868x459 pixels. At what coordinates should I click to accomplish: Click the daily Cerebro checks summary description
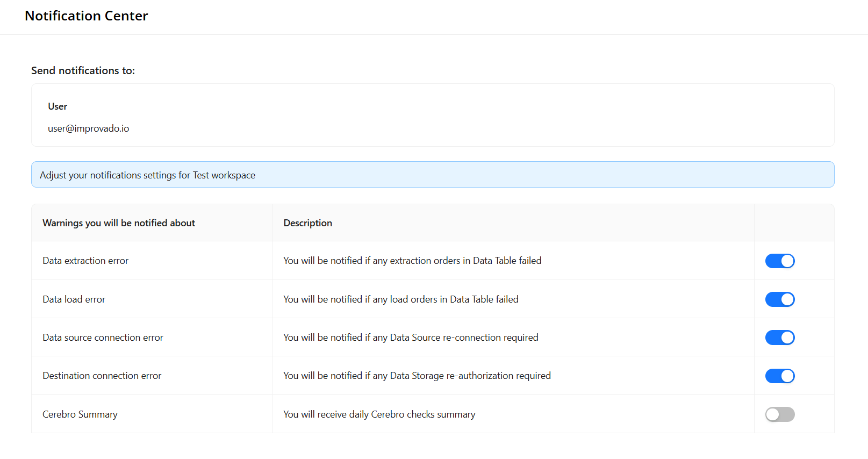[379, 414]
